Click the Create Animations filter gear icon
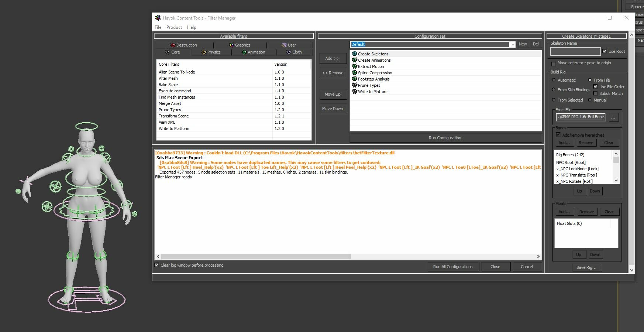This screenshot has height=332, width=644. [355, 60]
